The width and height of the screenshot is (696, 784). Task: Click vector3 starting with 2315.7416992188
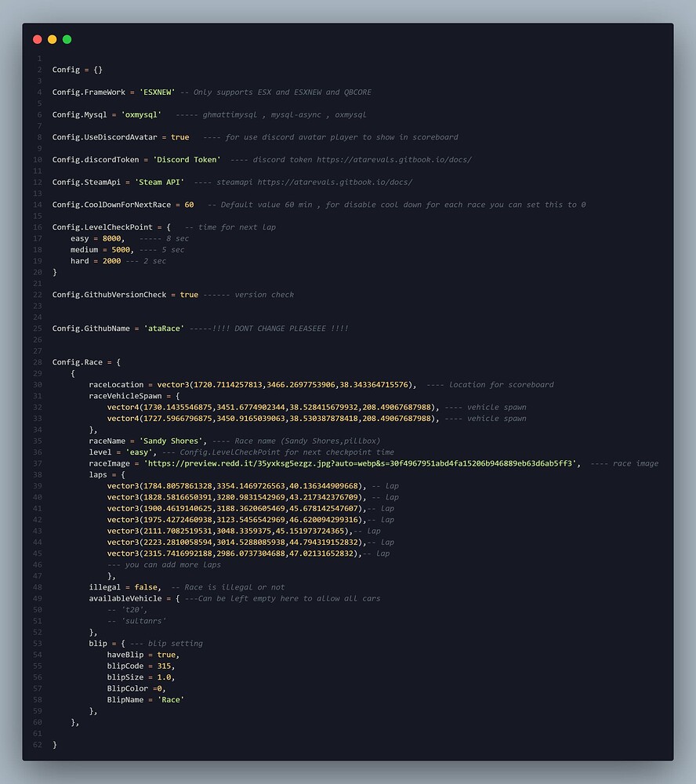(233, 554)
